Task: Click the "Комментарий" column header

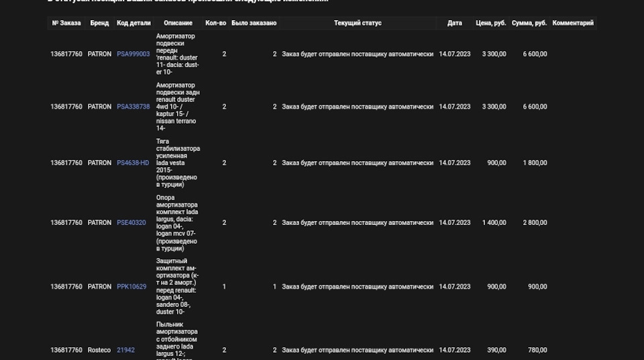Action: tap(573, 23)
